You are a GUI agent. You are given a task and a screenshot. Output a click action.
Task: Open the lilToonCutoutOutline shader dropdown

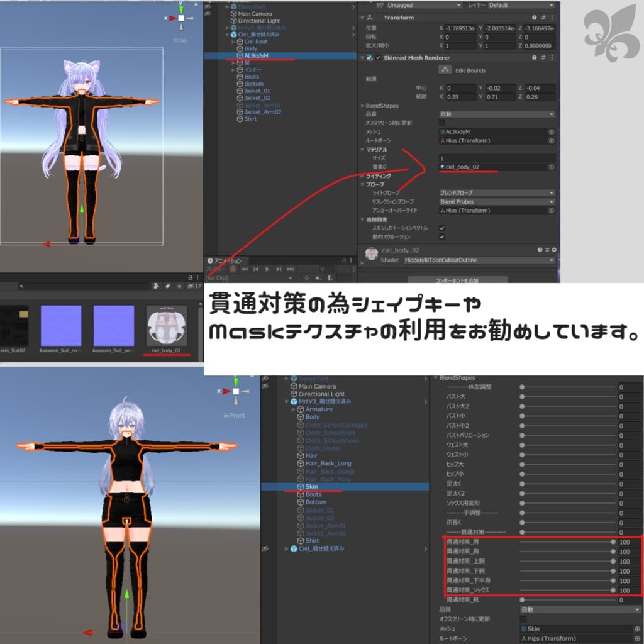click(x=479, y=260)
